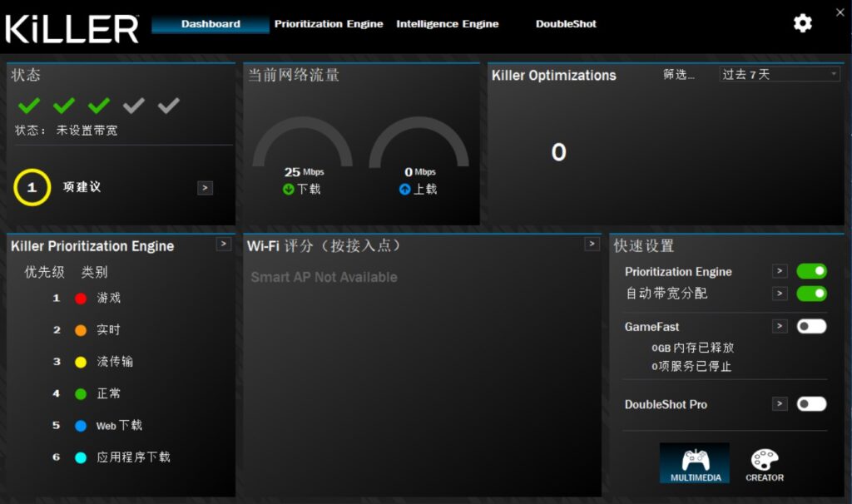Open the 项建议 recommendations arrow button
The width and height of the screenshot is (852, 504).
pos(205,188)
